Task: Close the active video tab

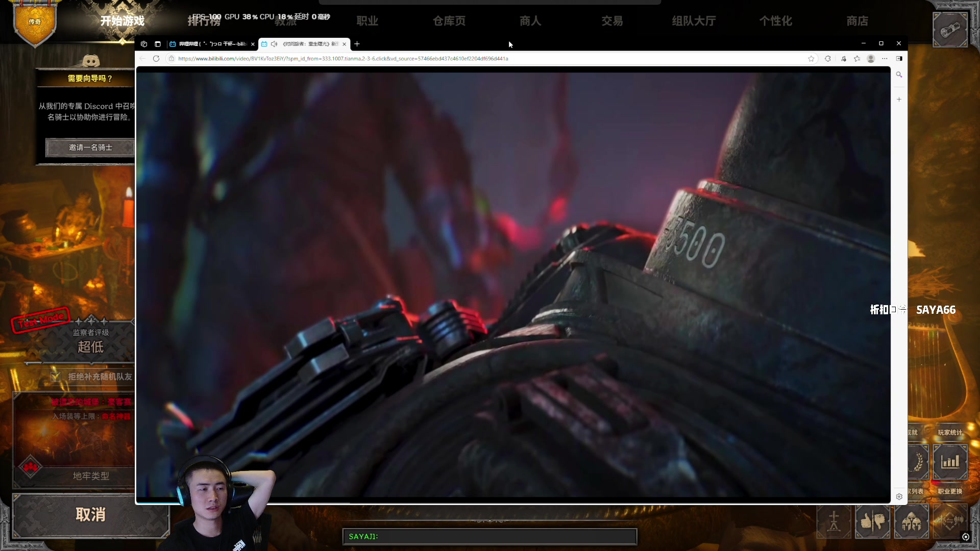Action: [x=345, y=44]
